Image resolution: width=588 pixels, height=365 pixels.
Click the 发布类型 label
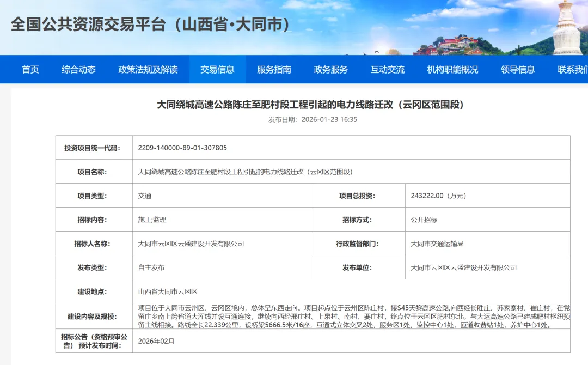coord(92,268)
